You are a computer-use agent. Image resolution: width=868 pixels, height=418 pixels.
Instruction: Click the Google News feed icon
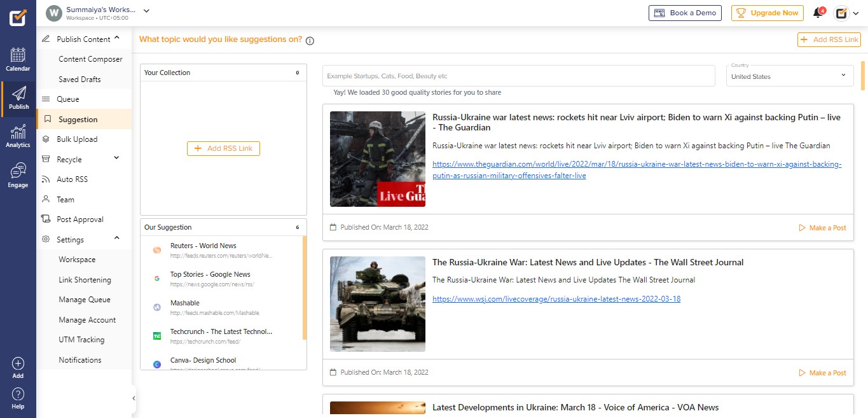tap(156, 279)
